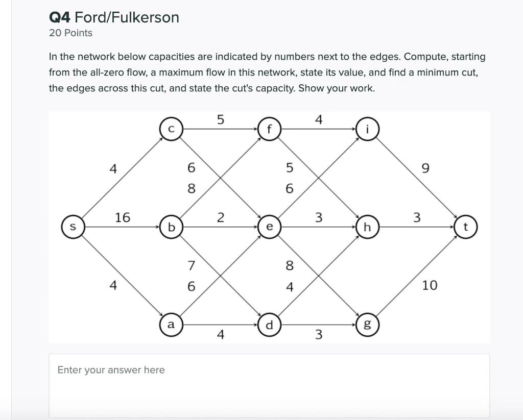The width and height of the screenshot is (523, 420).
Task: Click the capacity label 10 on edge g-t
Action: (430, 286)
